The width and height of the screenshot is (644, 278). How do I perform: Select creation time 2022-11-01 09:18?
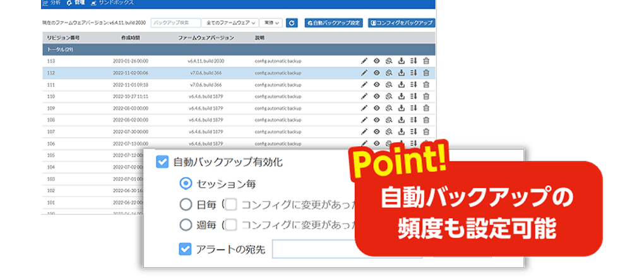(131, 85)
